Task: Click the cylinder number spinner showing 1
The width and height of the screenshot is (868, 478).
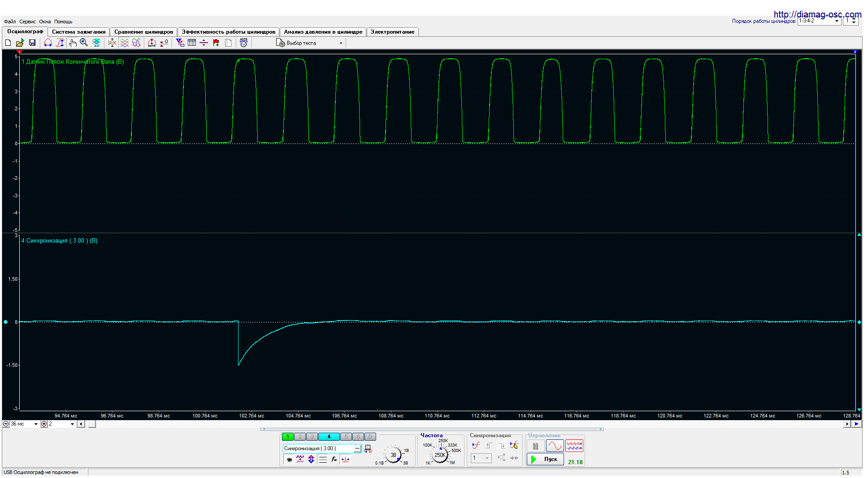Action: click(851, 21)
